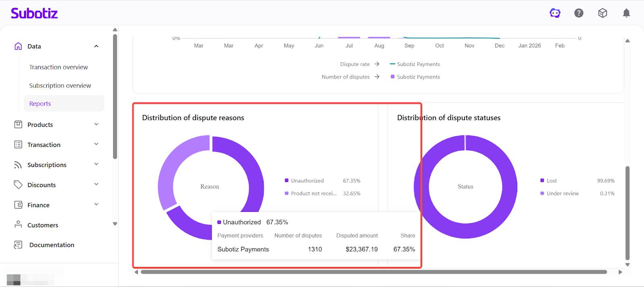Click the Discounts tag icon

pyautogui.click(x=18, y=184)
